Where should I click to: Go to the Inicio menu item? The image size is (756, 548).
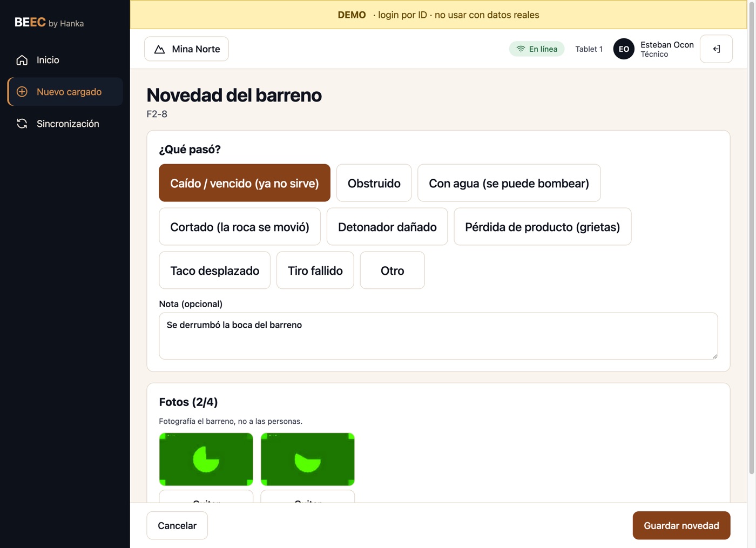point(65,60)
